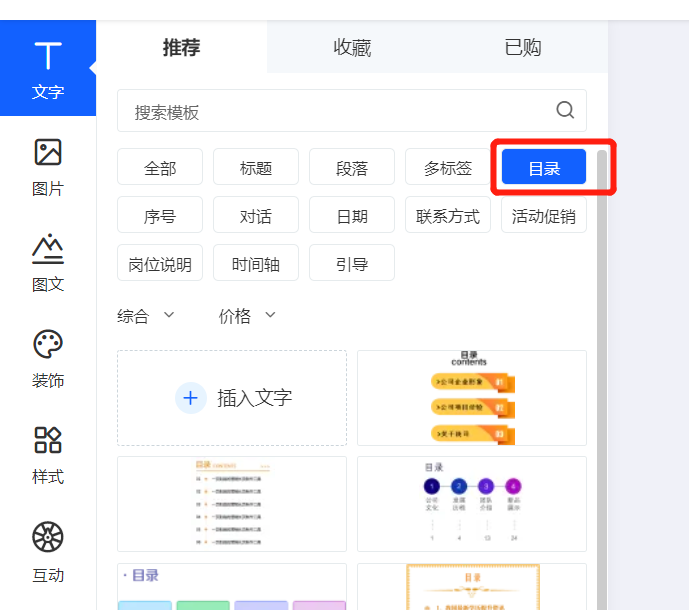Open the 图文 graphics sidebar icon
The image size is (689, 610).
pyautogui.click(x=48, y=249)
